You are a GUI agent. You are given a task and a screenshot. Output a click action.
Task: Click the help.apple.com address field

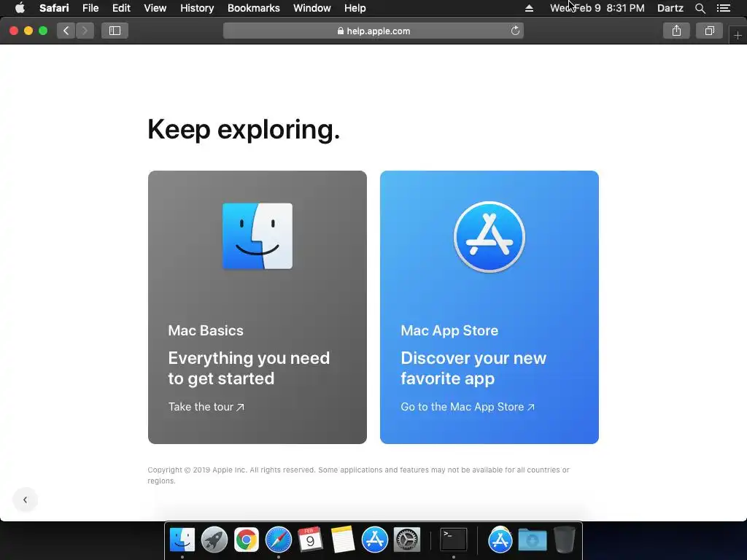[373, 31]
